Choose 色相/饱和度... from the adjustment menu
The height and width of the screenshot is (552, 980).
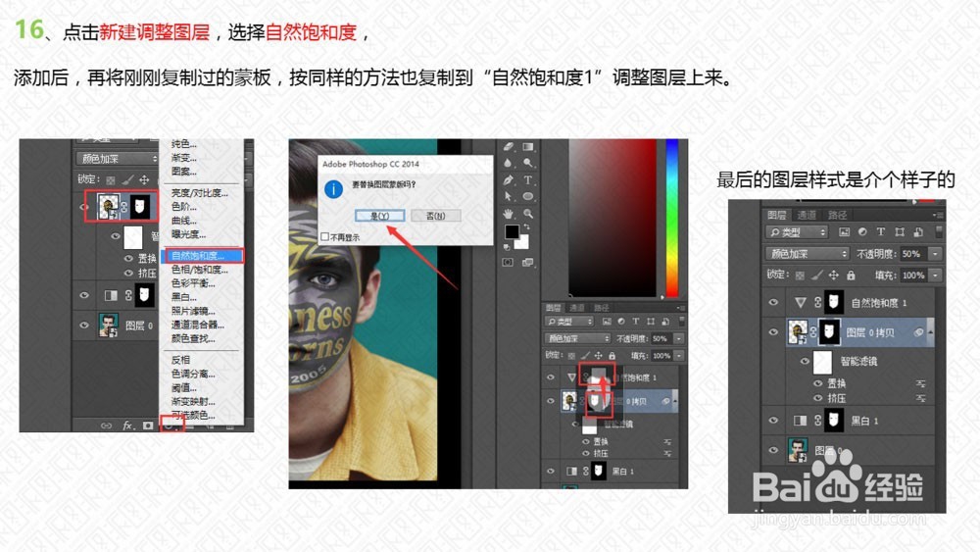[199, 270]
